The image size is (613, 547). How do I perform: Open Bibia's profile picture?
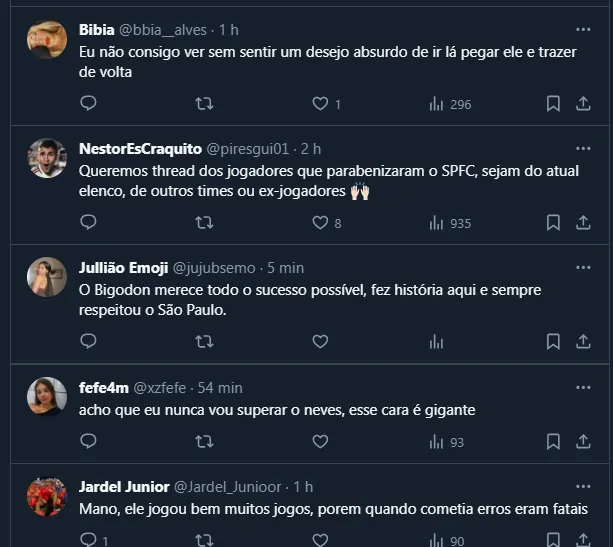[x=47, y=40]
